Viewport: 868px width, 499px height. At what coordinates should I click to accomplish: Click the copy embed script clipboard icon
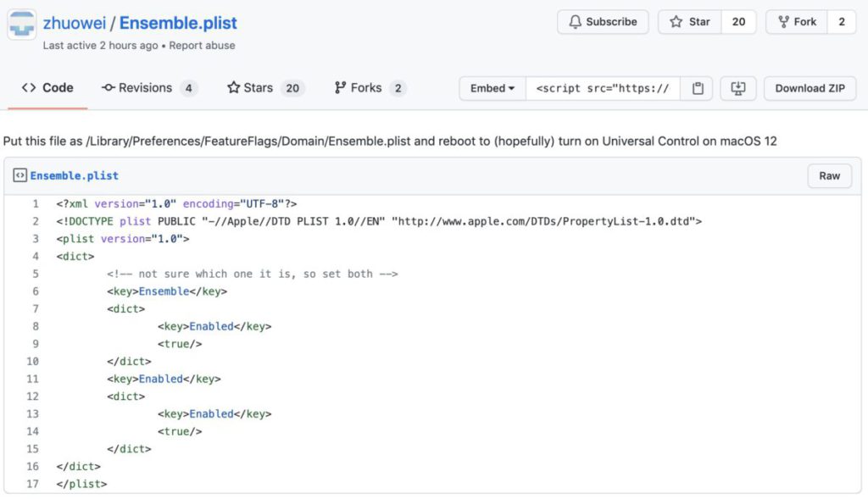click(698, 88)
